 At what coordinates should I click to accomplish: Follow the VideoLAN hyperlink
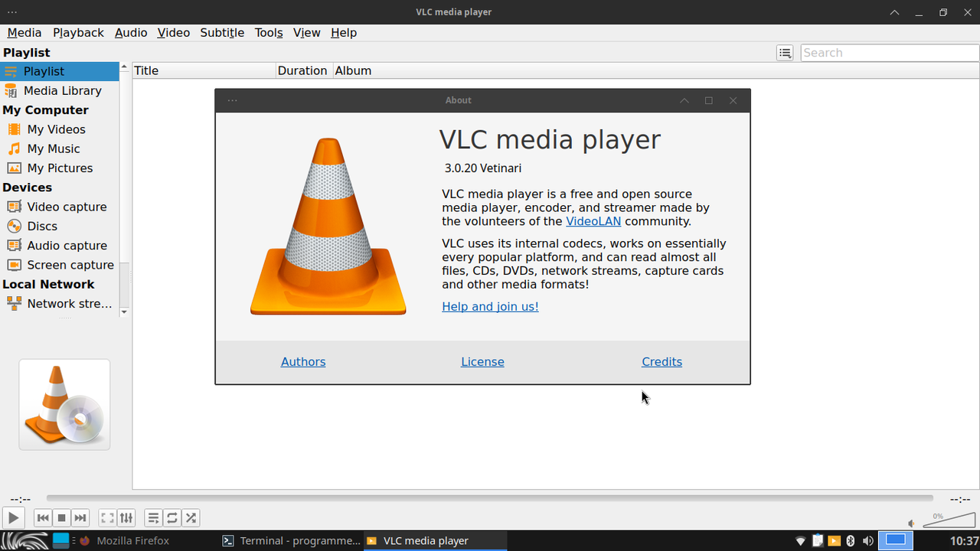593,221
